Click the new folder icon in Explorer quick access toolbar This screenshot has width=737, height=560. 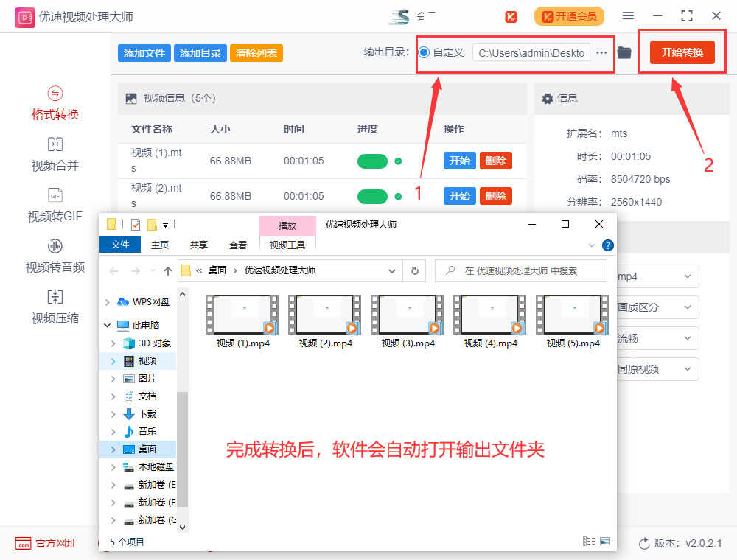pos(152,225)
